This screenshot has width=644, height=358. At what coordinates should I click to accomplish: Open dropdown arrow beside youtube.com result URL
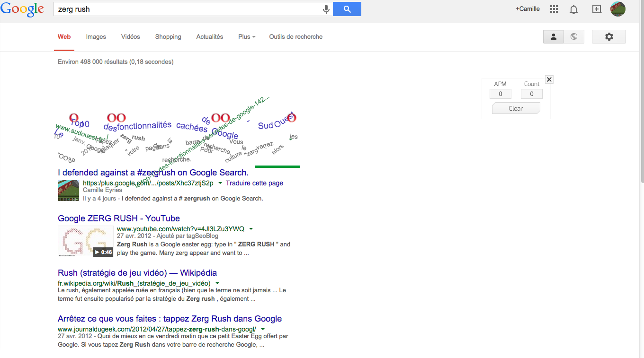(251, 229)
